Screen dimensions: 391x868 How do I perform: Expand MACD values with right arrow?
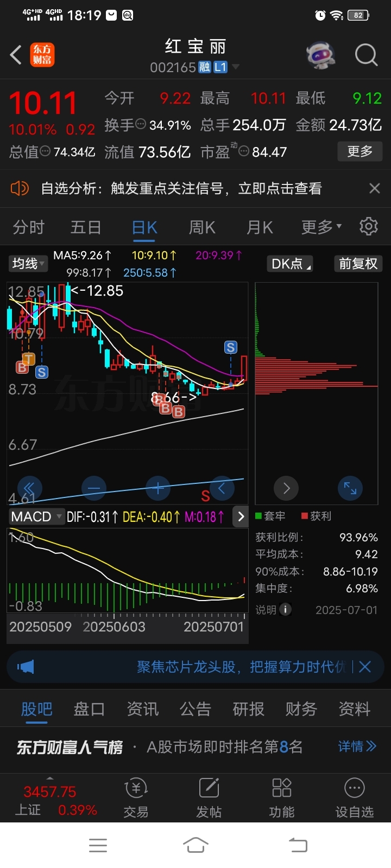pyautogui.click(x=241, y=516)
